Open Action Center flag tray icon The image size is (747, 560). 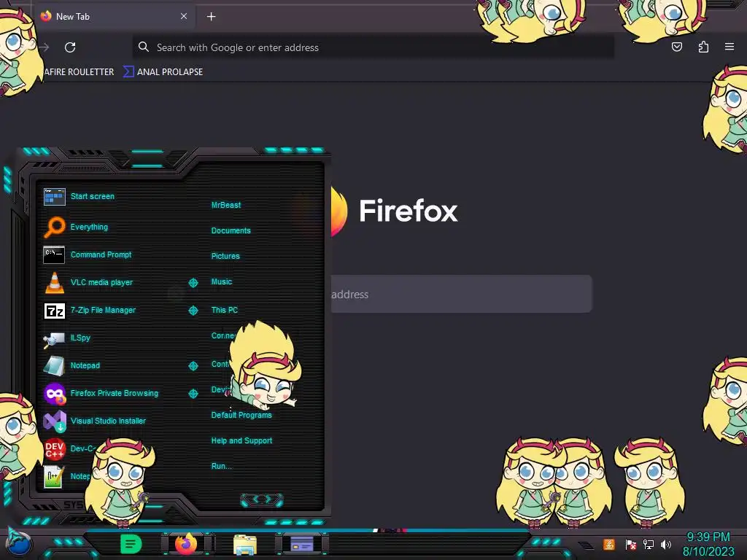[x=631, y=544]
